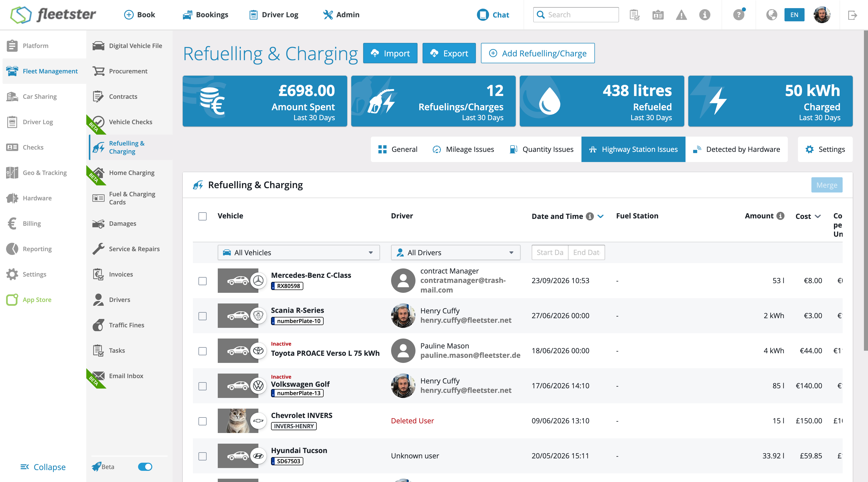Open the warning triangle alerts icon
This screenshot has height=482, width=868.
pyautogui.click(x=681, y=15)
